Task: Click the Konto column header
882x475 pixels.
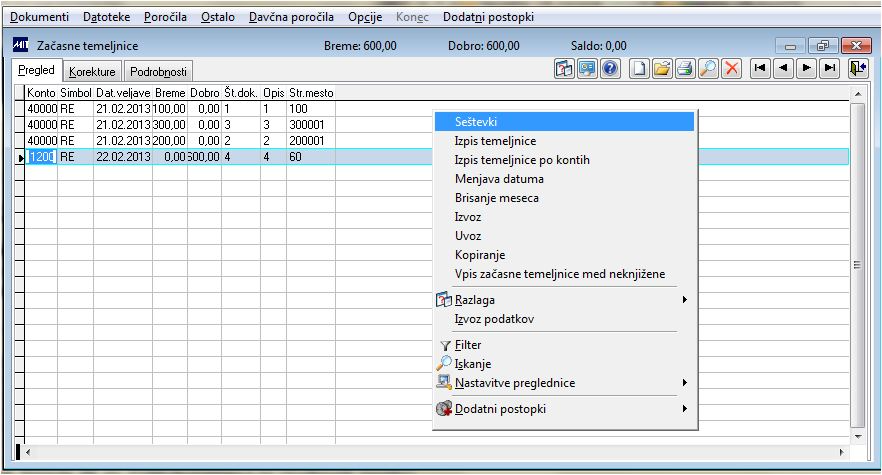Action: point(41,93)
